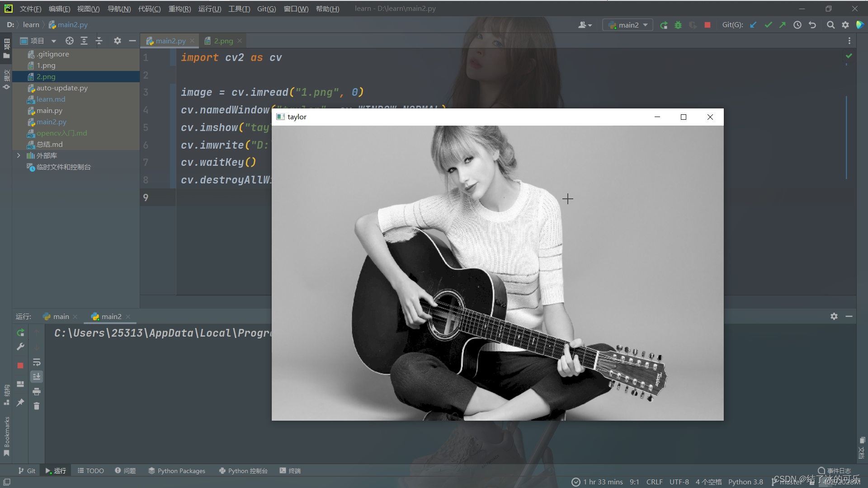
Task: Open Search Everywhere magnifier
Action: click(x=830, y=25)
